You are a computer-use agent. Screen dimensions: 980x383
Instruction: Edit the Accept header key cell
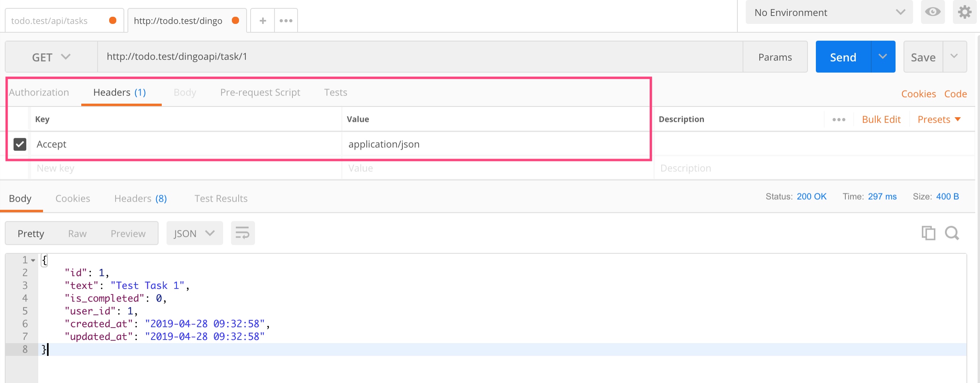point(186,144)
